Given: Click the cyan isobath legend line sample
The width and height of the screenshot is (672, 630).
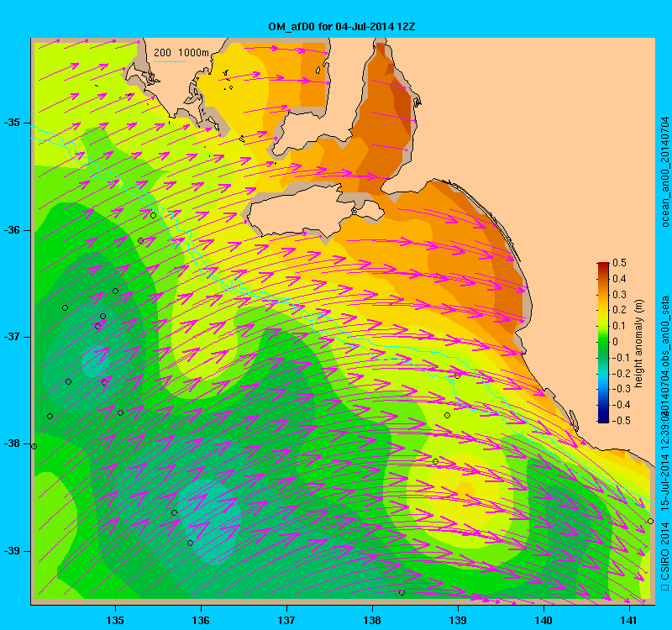Looking at the screenshot, I should point(170,62).
